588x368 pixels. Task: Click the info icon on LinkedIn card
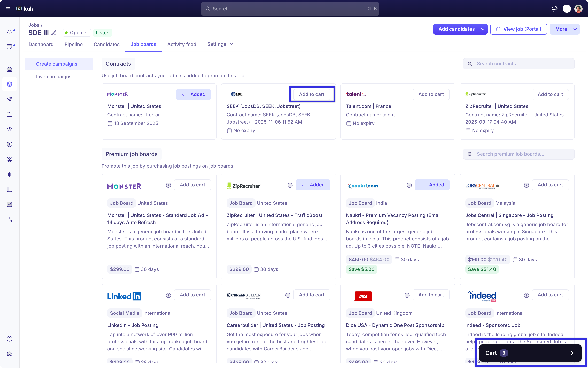(168, 295)
